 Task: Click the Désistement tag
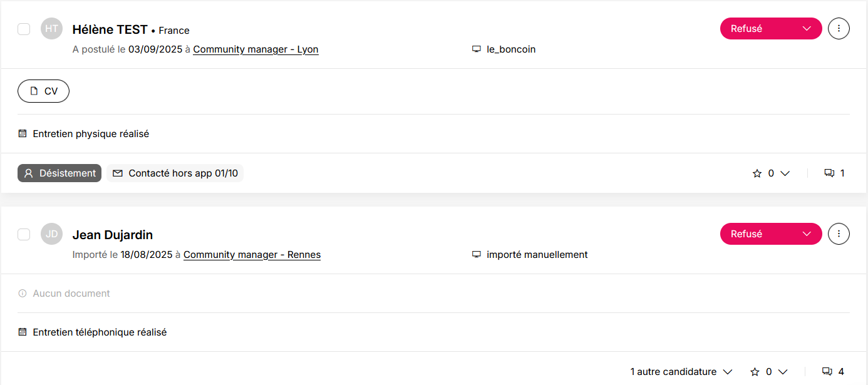tap(59, 173)
